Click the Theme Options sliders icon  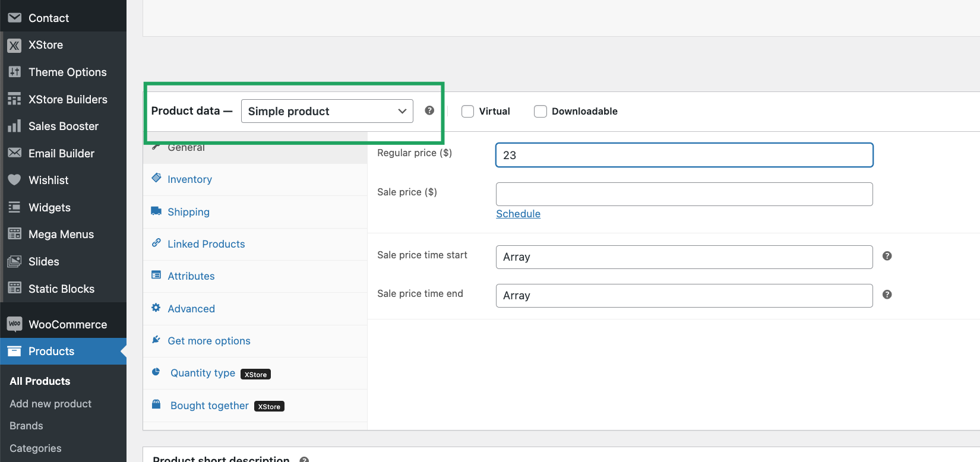pyautogui.click(x=15, y=72)
